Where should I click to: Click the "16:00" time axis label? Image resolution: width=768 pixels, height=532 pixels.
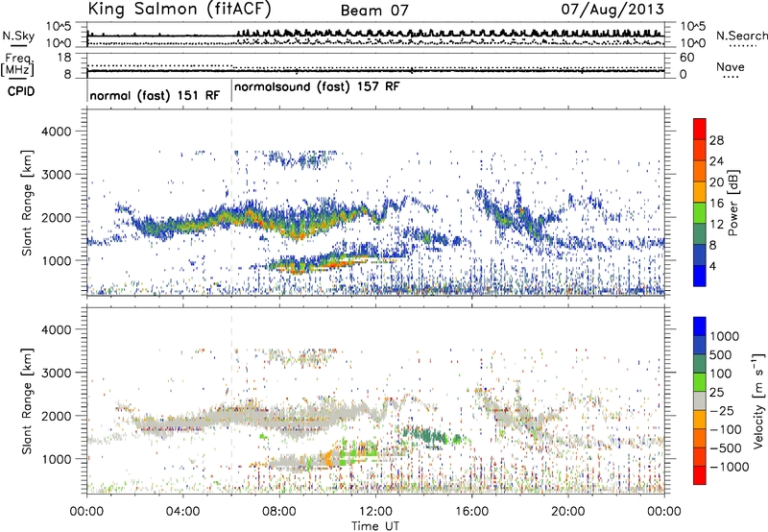(471, 512)
